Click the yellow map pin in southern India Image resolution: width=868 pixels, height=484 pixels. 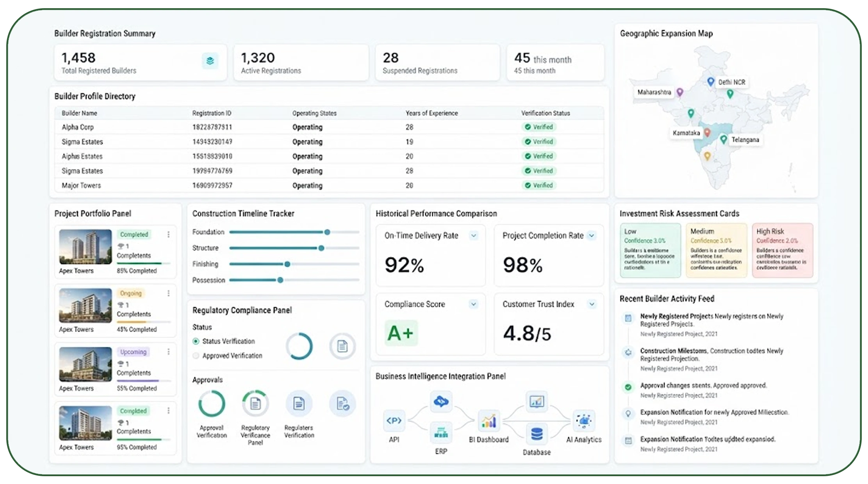pyautogui.click(x=707, y=156)
